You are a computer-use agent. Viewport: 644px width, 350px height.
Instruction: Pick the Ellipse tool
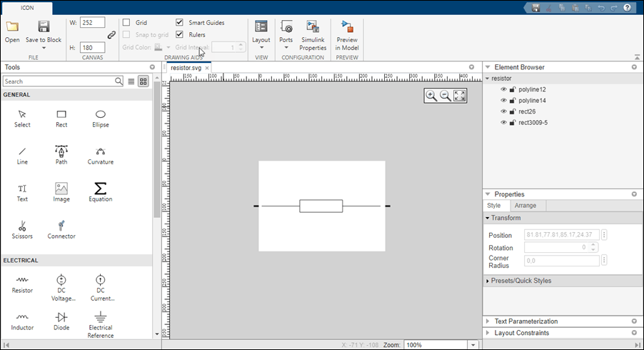[x=101, y=119]
